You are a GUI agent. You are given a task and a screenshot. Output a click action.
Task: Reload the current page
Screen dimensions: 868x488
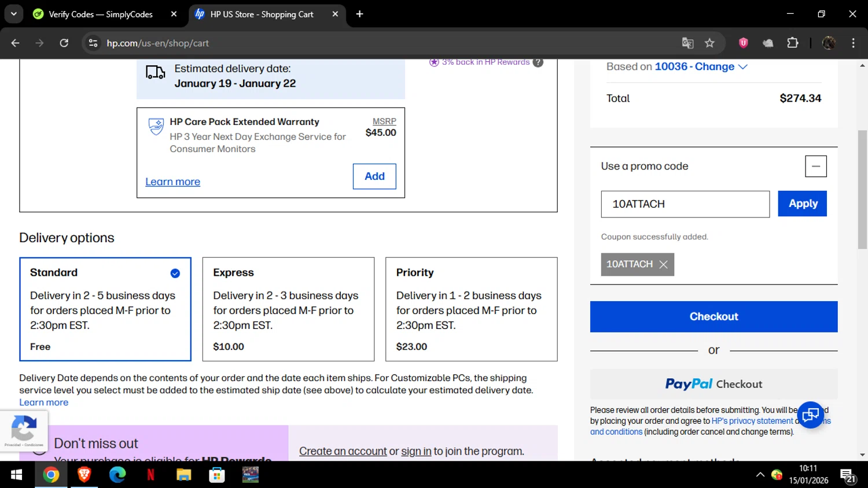[x=64, y=43]
